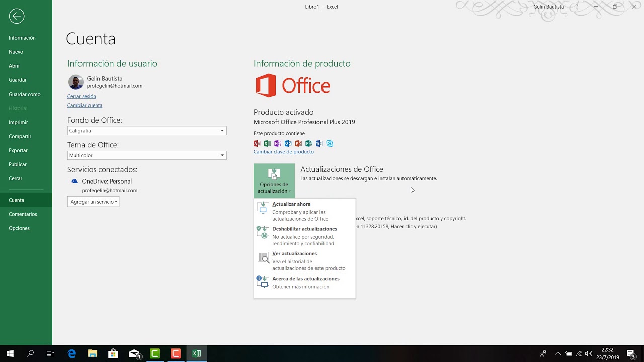The width and height of the screenshot is (644, 362).
Task: Launch Microsoft Edge from taskbar
Action: click(x=72, y=353)
